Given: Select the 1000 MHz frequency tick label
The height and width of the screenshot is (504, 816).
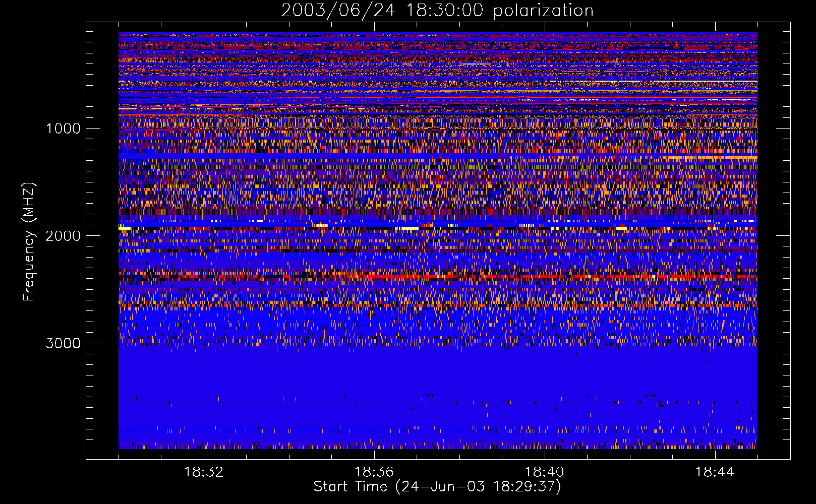Looking at the screenshot, I should [63, 129].
